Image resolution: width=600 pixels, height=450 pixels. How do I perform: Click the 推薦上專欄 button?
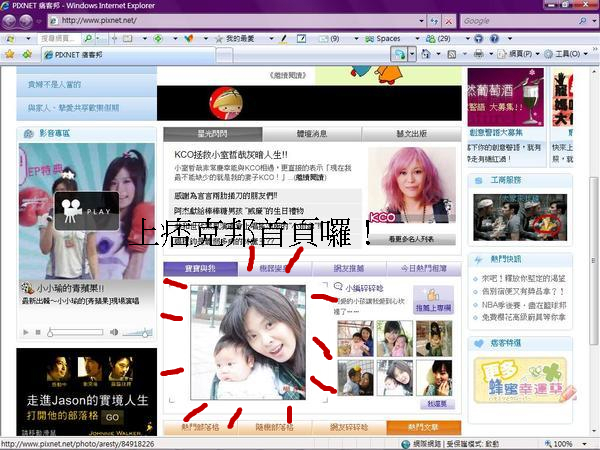click(434, 300)
